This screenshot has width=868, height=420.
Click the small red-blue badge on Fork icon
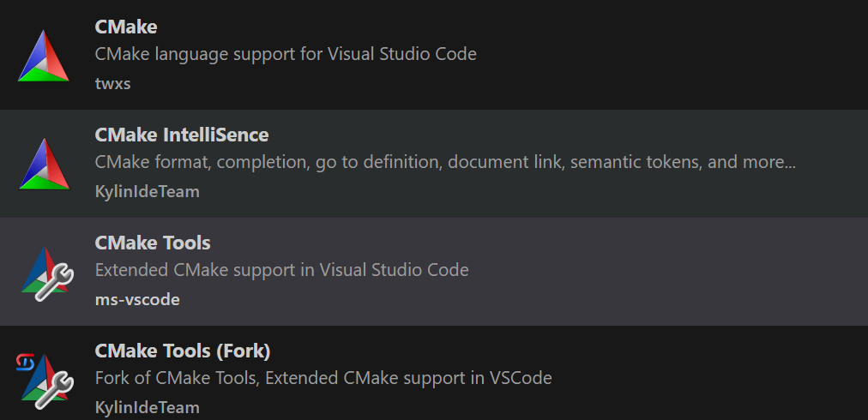pos(24,363)
